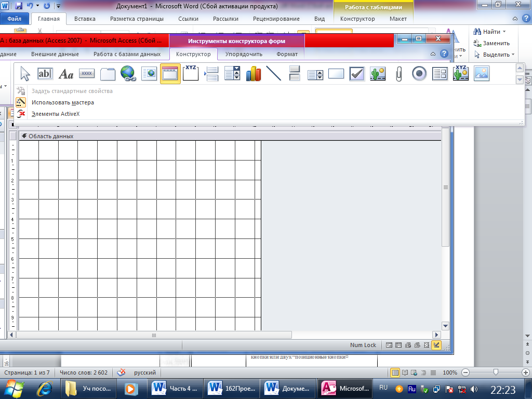Image resolution: width=532 pixels, height=399 pixels.
Task: Choose the Tab Control tool
Action: tap(108, 74)
